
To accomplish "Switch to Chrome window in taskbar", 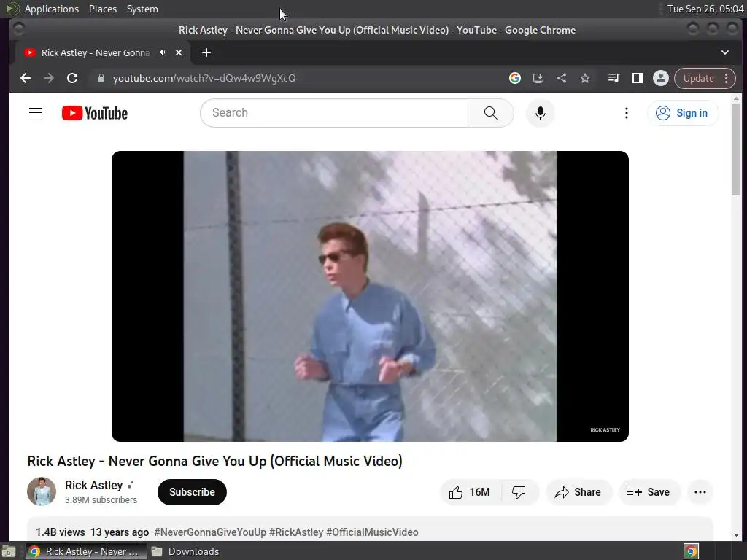I will point(85,551).
